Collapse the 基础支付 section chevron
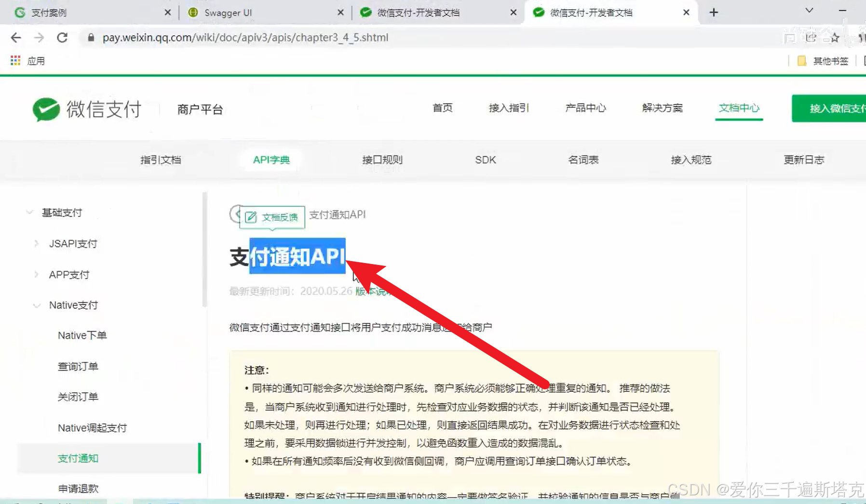This screenshot has width=866, height=504. (x=29, y=212)
